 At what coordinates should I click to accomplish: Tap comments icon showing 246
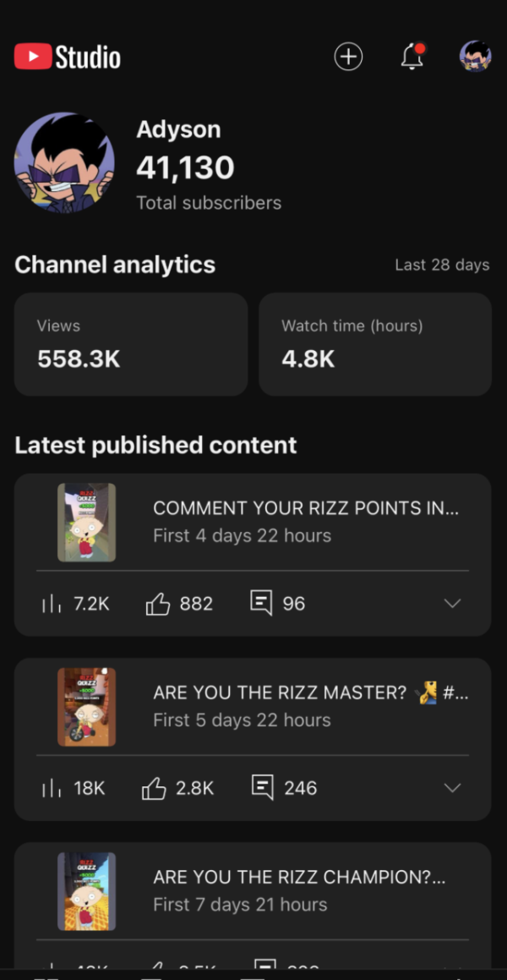263,787
